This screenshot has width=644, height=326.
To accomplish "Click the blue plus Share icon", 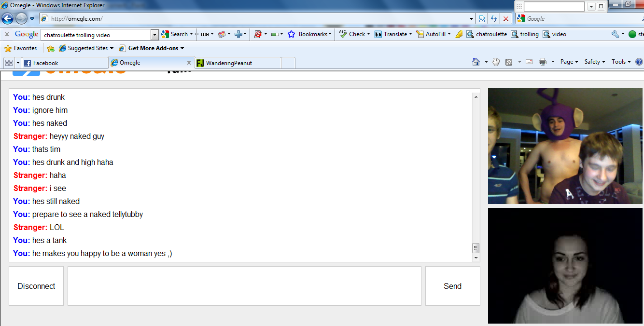I will pos(238,34).
